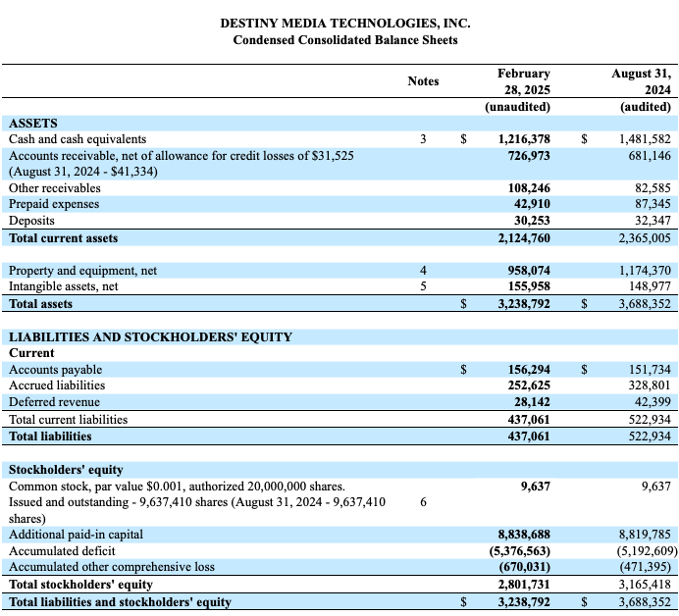Select the Accounts payable row label
The image size is (679, 616).
pos(55,370)
